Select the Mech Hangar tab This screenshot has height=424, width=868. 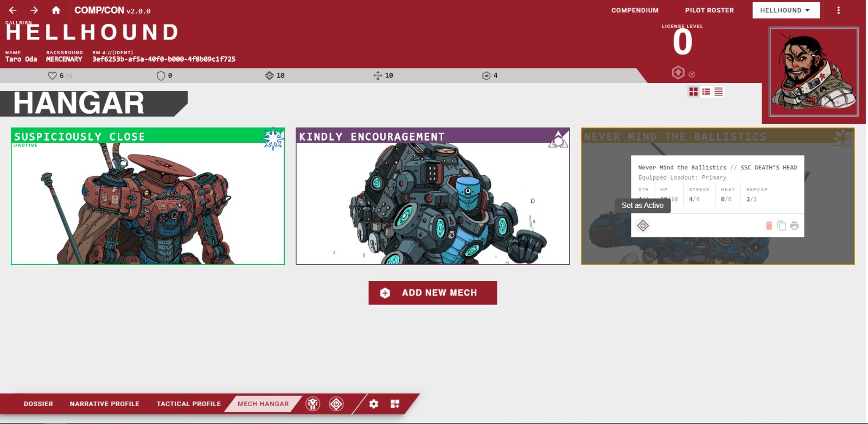coord(263,404)
